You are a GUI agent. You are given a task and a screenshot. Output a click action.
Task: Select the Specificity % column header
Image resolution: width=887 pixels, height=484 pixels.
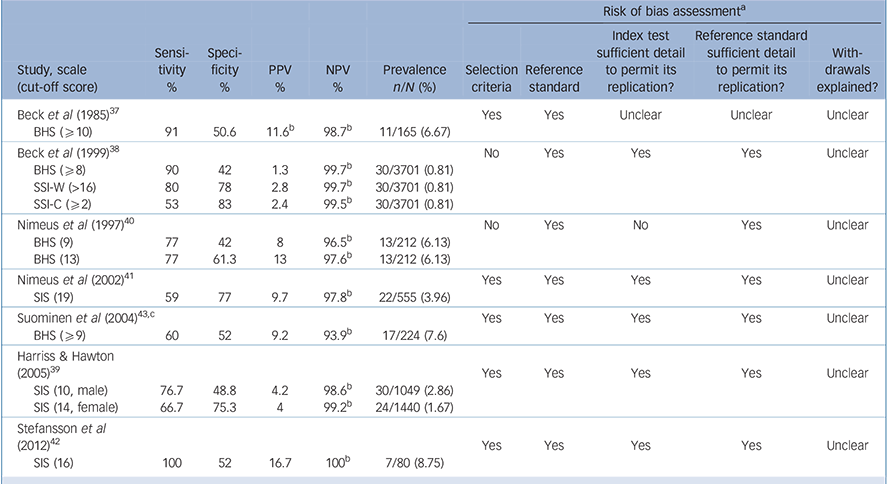click(x=225, y=70)
